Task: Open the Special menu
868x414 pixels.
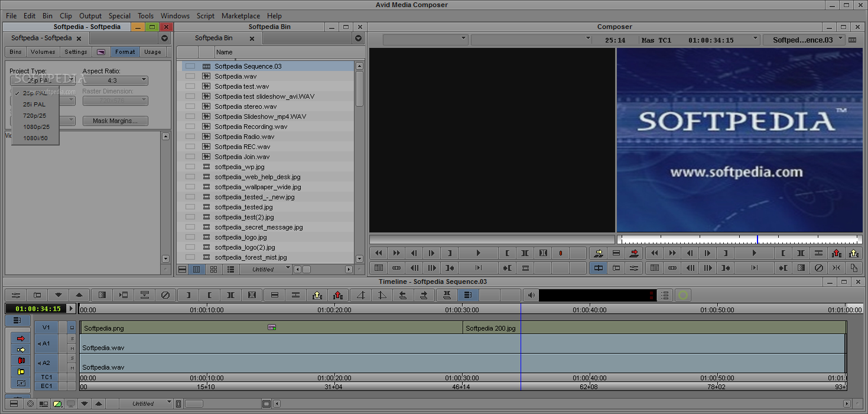Action: pyautogui.click(x=119, y=16)
